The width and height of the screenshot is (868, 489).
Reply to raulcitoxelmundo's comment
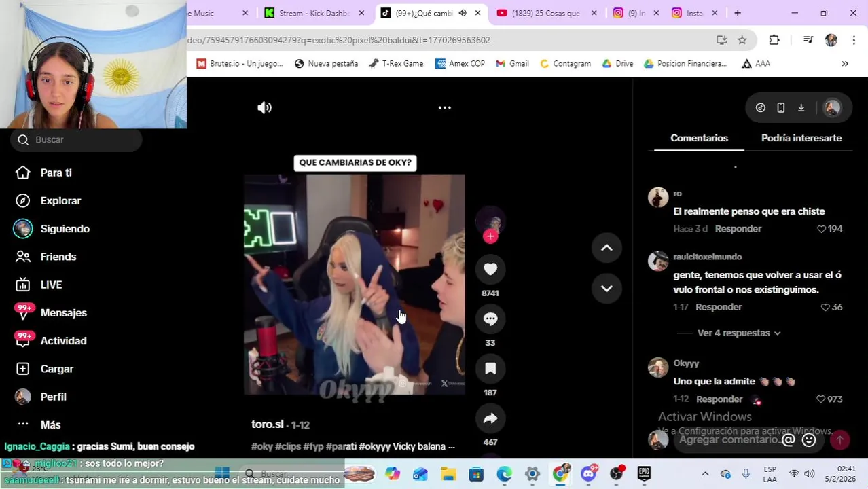tap(719, 307)
